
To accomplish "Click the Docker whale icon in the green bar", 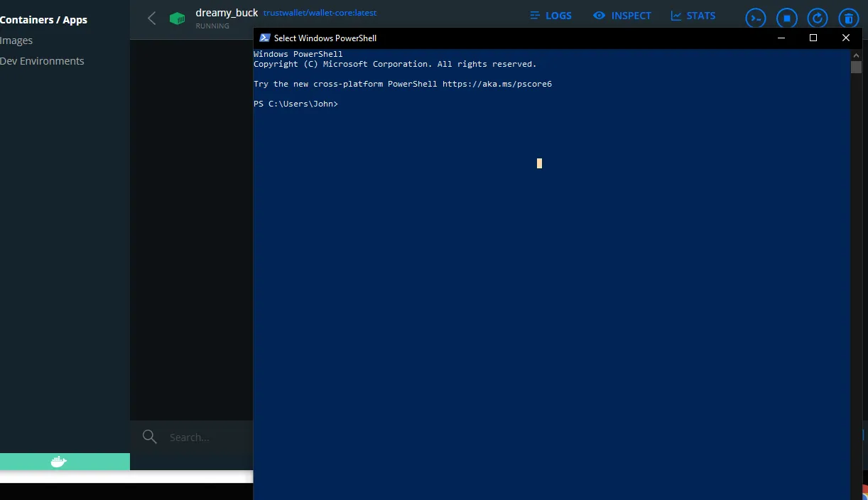I will tap(59, 462).
